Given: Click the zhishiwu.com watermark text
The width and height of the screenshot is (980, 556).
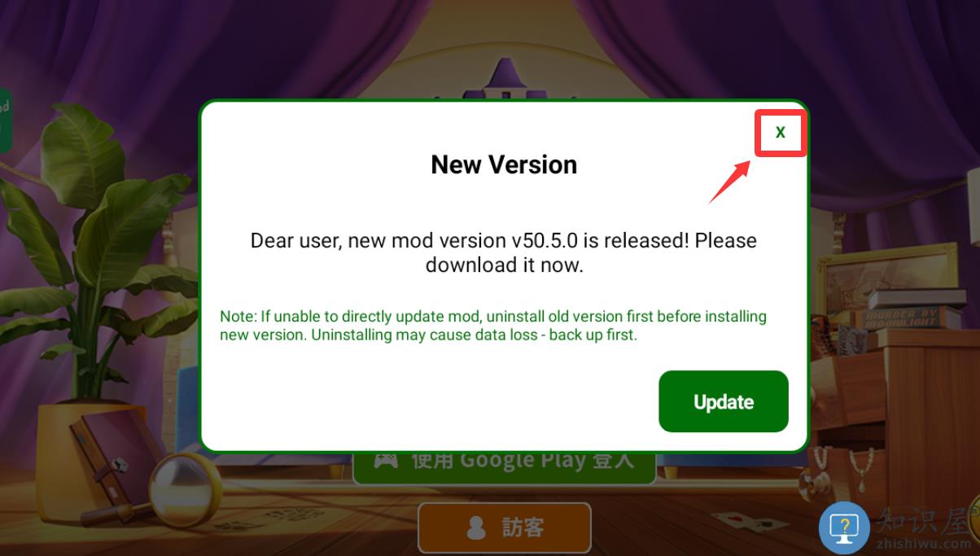Looking at the screenshot, I should coord(924,544).
